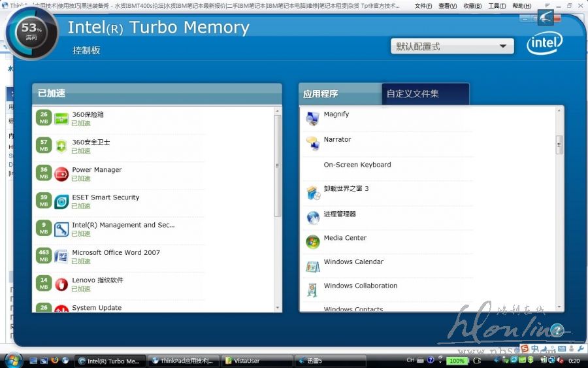Screen dimensions: 588x368
Task: Select the 360安全卫士 shield icon
Action: [x=61, y=146]
